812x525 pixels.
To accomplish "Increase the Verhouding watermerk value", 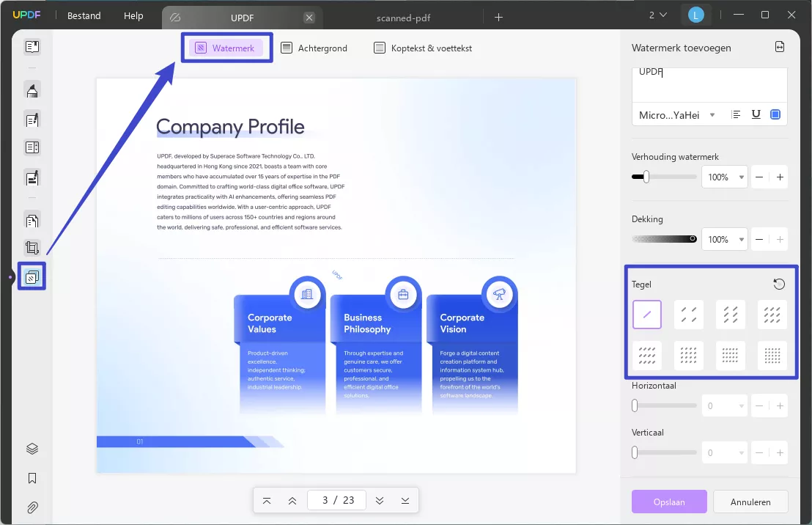I will pyautogui.click(x=780, y=177).
